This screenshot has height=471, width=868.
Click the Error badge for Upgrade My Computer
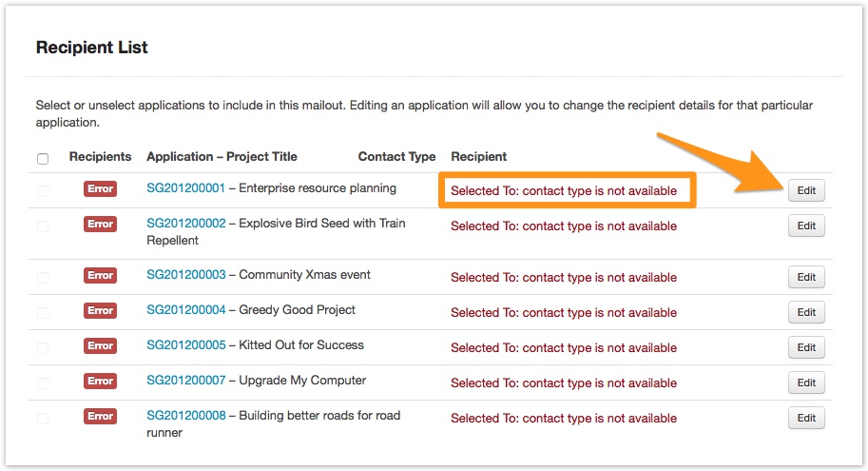[100, 381]
